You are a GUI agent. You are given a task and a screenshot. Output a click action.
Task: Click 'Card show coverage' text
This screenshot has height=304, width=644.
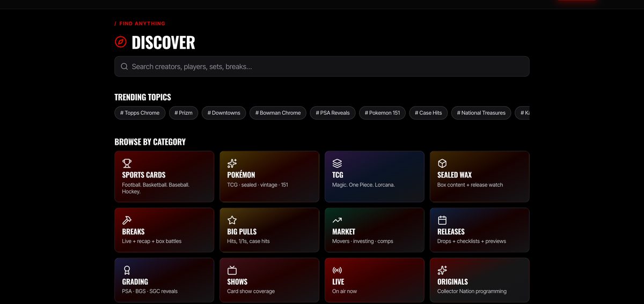pyautogui.click(x=251, y=292)
